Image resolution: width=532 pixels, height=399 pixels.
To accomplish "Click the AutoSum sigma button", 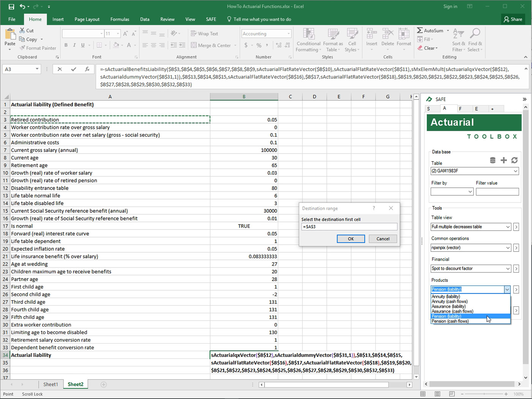I will click(430, 30).
